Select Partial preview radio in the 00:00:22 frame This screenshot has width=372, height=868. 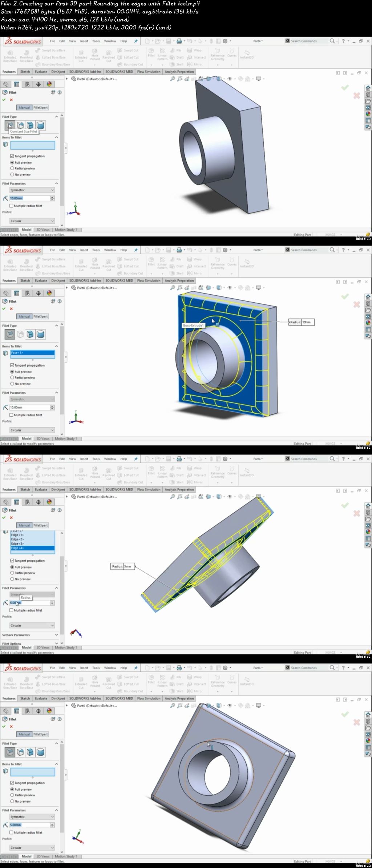pyautogui.click(x=12, y=168)
